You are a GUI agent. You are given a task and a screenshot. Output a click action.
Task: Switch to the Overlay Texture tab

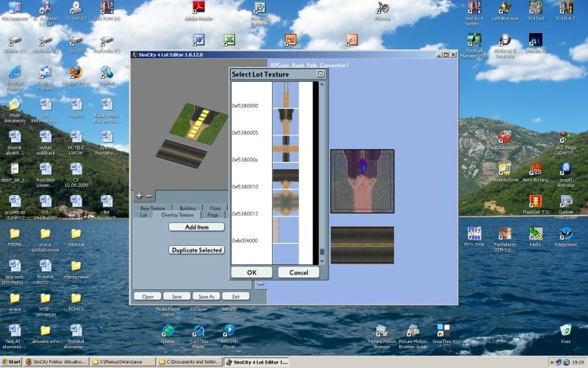click(177, 215)
